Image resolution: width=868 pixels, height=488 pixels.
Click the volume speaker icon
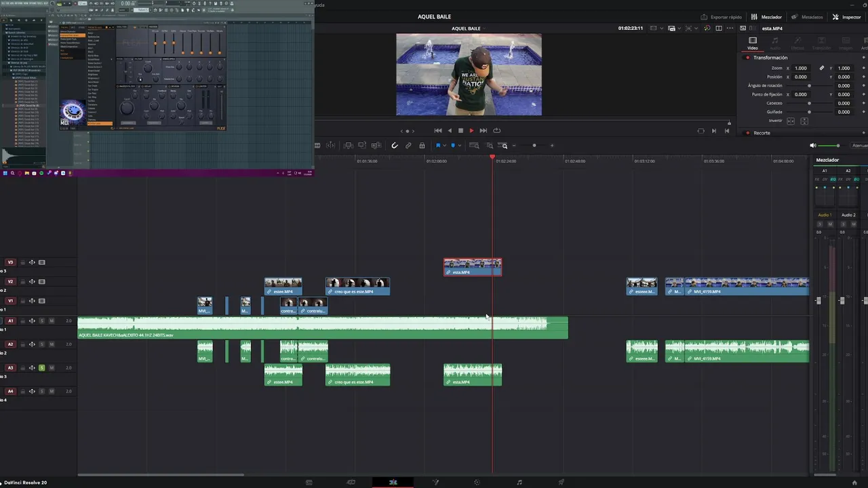pyautogui.click(x=813, y=145)
